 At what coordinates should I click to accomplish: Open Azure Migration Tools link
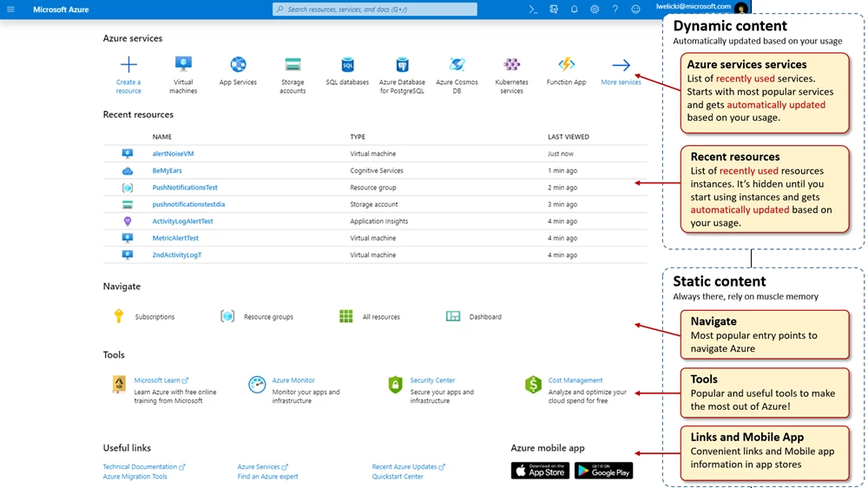pos(135,477)
